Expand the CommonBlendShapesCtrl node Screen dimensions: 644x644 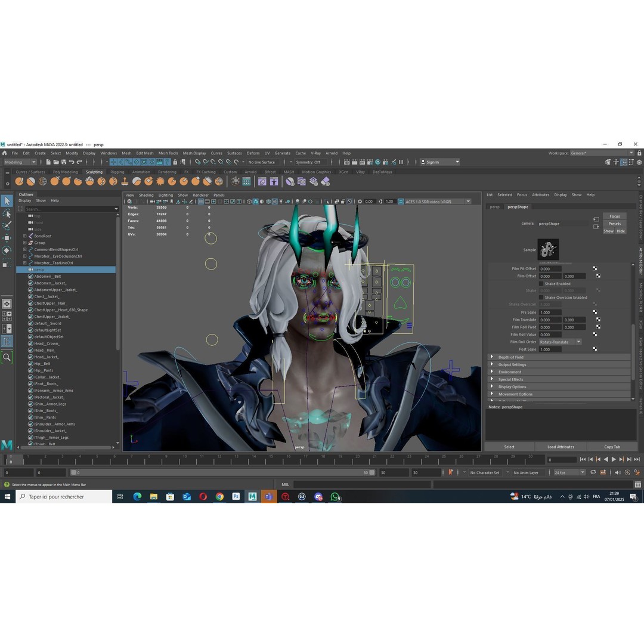tap(24, 249)
